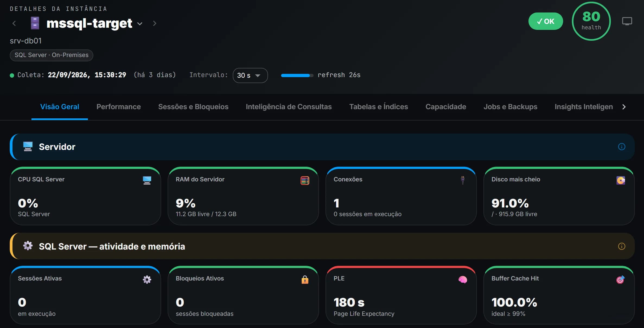Click the PLE brain icon
The image size is (644, 328).
coord(463,279)
